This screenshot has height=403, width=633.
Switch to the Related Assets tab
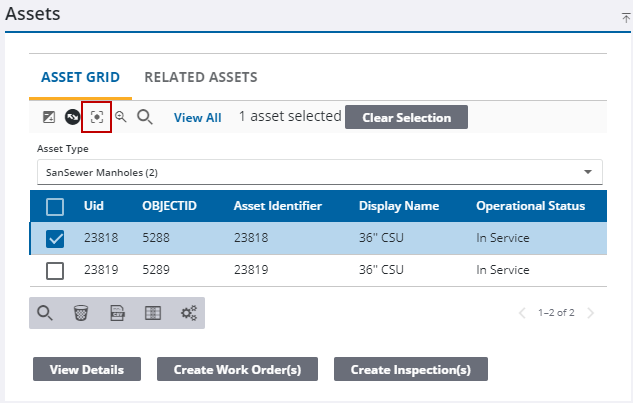[201, 77]
